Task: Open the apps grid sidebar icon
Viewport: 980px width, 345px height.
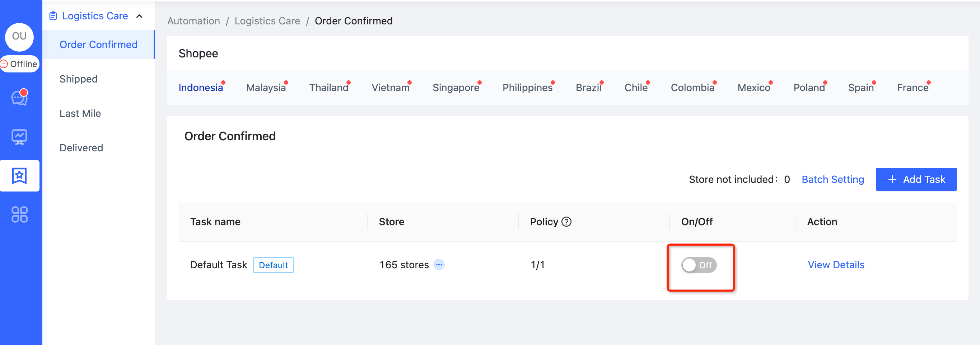Action: tap(19, 214)
